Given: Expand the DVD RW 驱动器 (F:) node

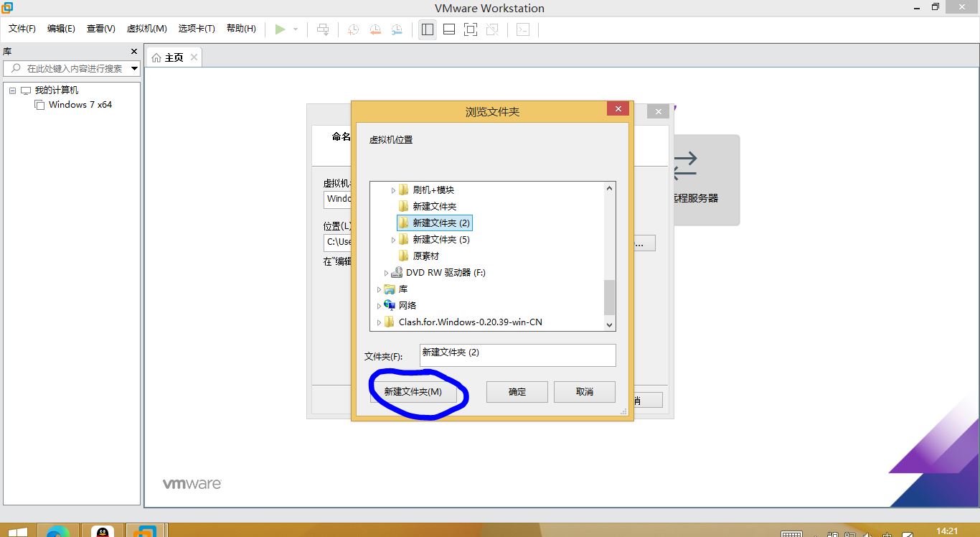Looking at the screenshot, I should pos(386,273).
